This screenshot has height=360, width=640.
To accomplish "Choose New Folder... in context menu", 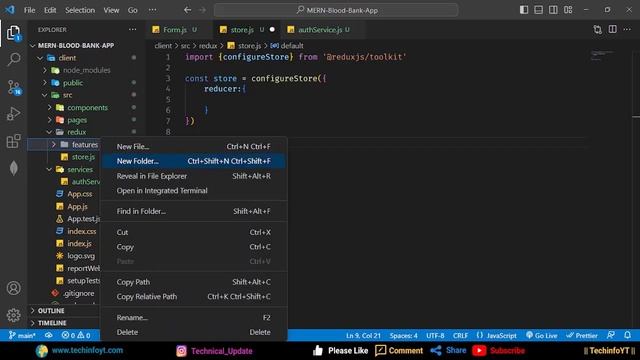I will (x=193, y=161).
